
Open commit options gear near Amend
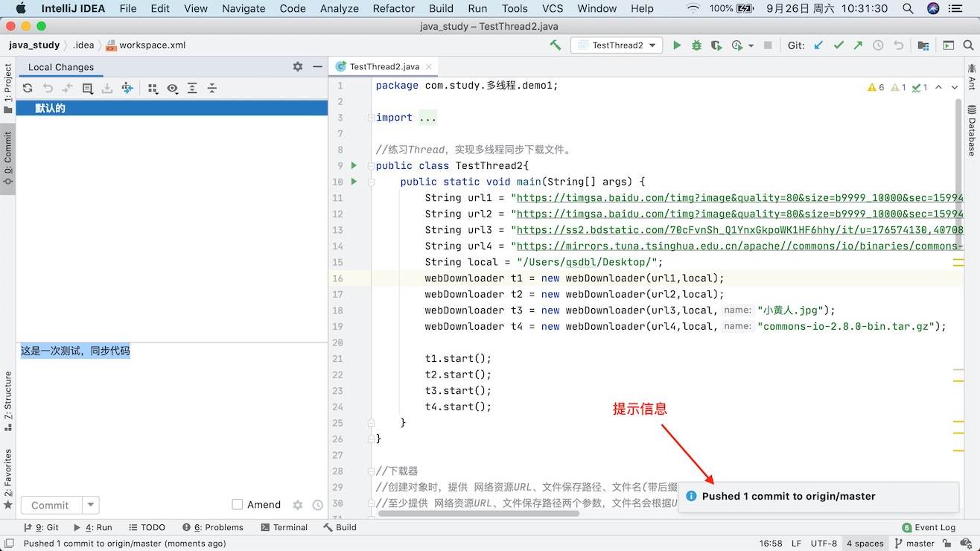coord(298,505)
